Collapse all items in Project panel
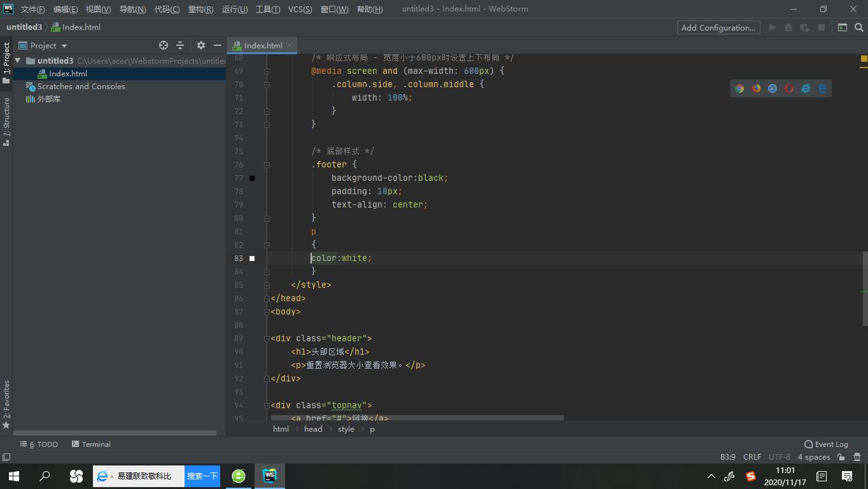The image size is (868, 489). (180, 45)
